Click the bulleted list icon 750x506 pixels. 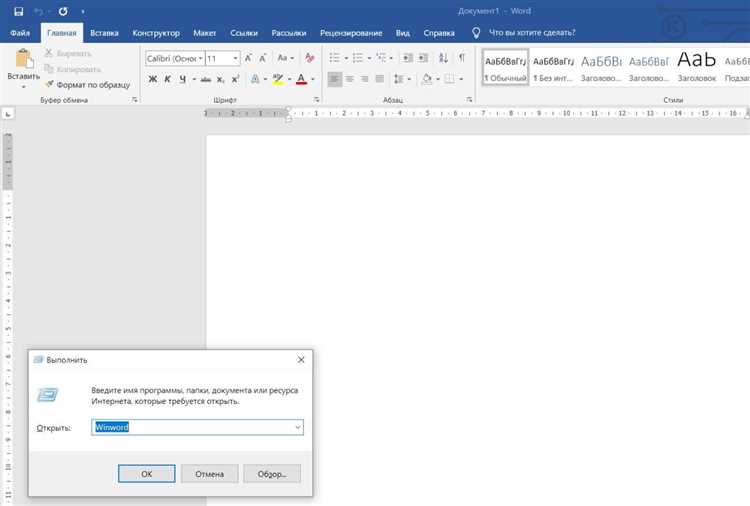pos(334,58)
